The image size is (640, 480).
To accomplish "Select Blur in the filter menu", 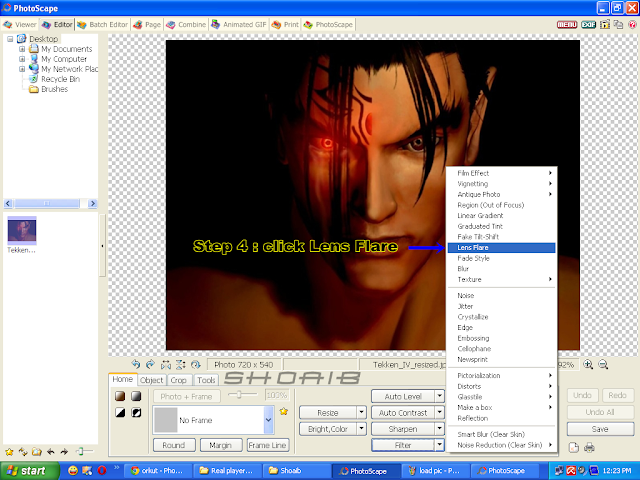I will tap(501, 269).
